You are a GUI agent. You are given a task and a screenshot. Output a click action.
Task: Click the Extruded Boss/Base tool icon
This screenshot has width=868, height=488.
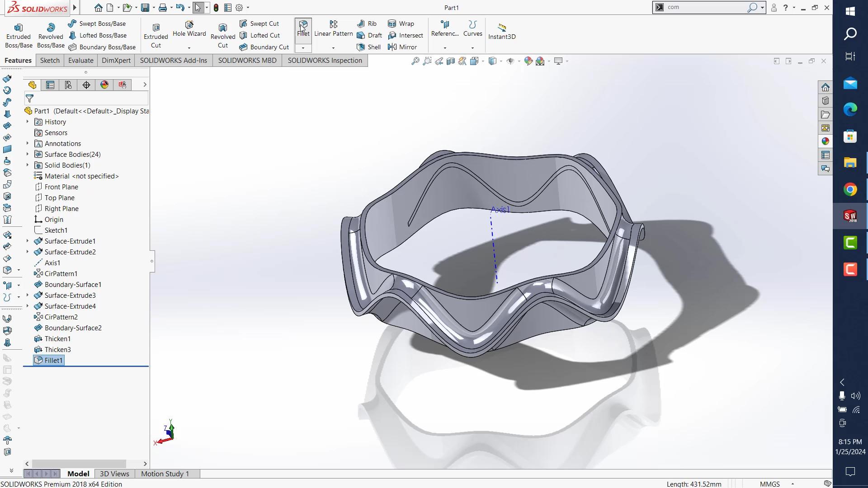coord(19,28)
